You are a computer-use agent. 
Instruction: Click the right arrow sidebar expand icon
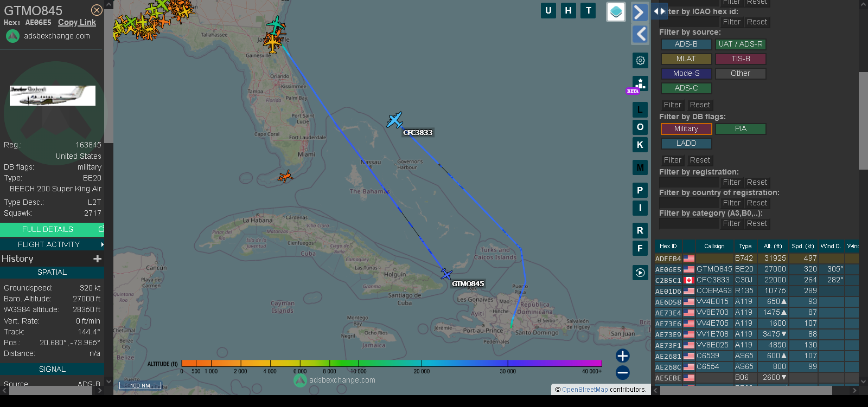tap(640, 12)
